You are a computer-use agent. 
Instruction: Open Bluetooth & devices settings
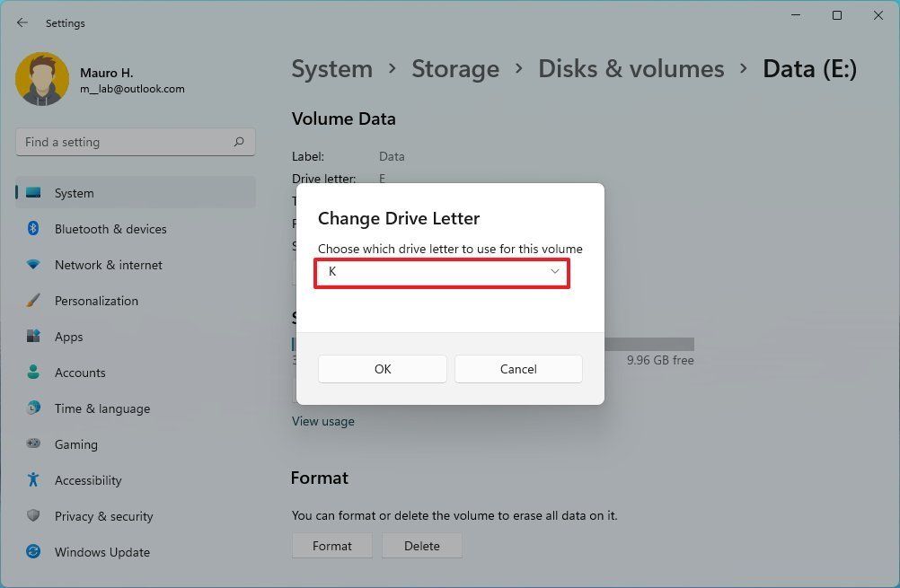(110, 229)
